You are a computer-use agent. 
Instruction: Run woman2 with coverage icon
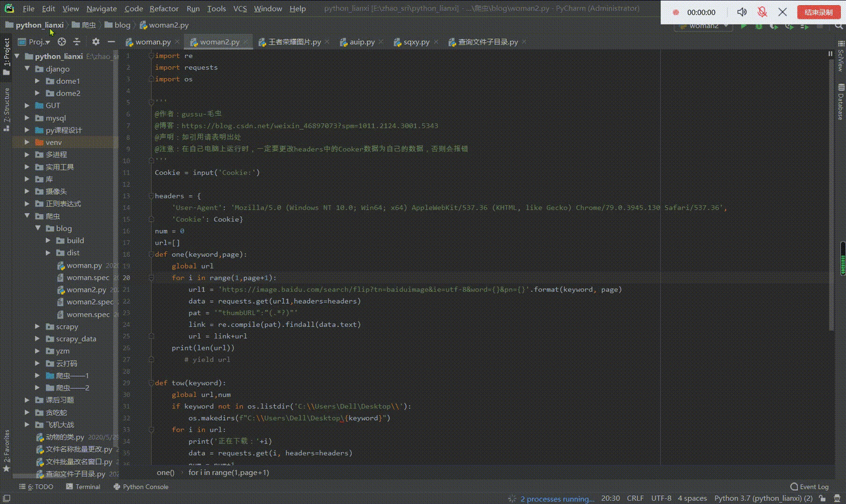[x=774, y=26]
